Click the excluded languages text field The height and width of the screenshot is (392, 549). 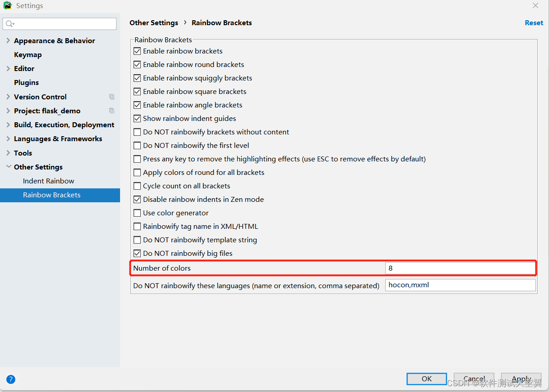pos(460,285)
